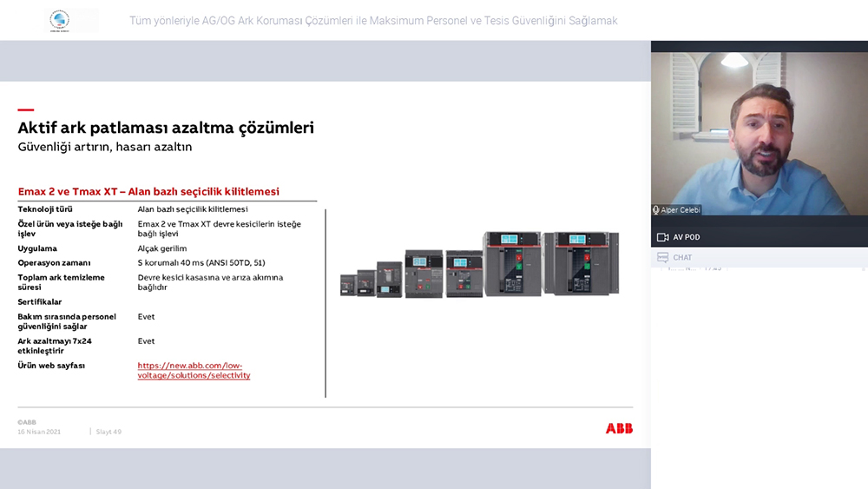The width and height of the screenshot is (868, 489).
Task: Click the red ABB logo on slide
Action: 619,428
